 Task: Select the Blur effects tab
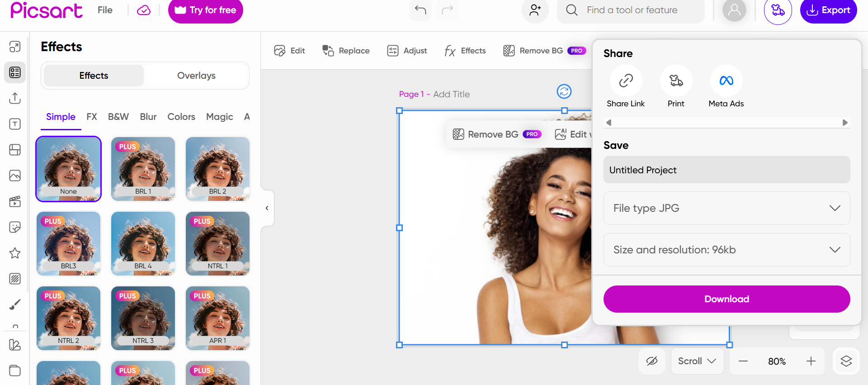[148, 117]
